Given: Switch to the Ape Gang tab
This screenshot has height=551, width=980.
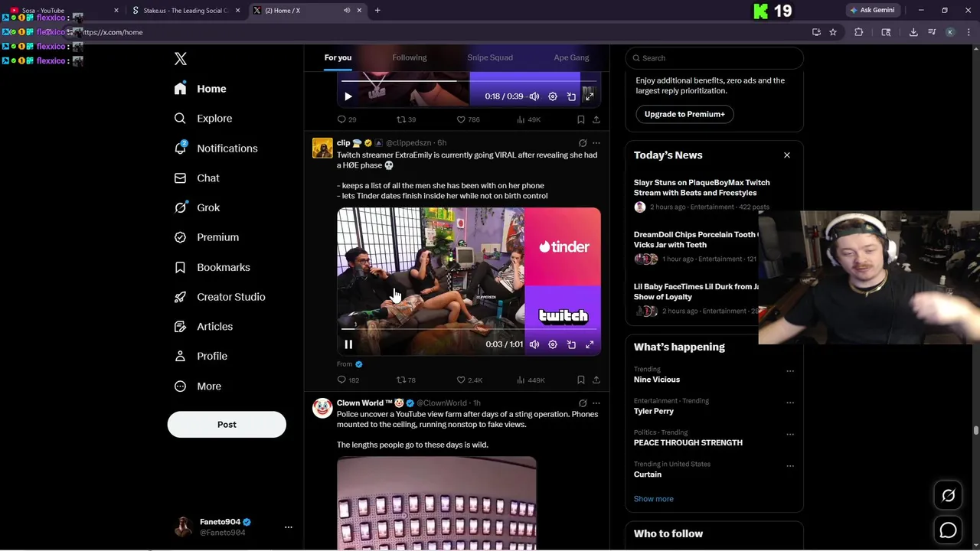Looking at the screenshot, I should 571,57.
